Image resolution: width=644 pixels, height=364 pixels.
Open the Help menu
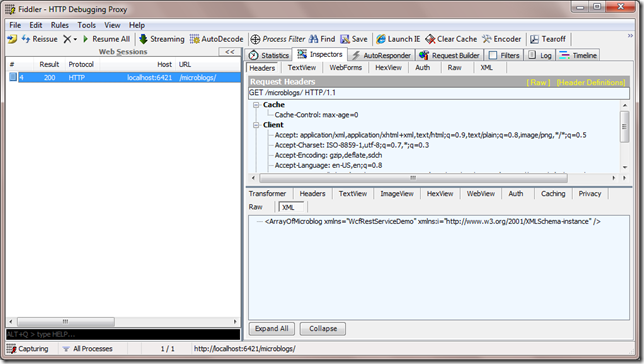pos(137,25)
